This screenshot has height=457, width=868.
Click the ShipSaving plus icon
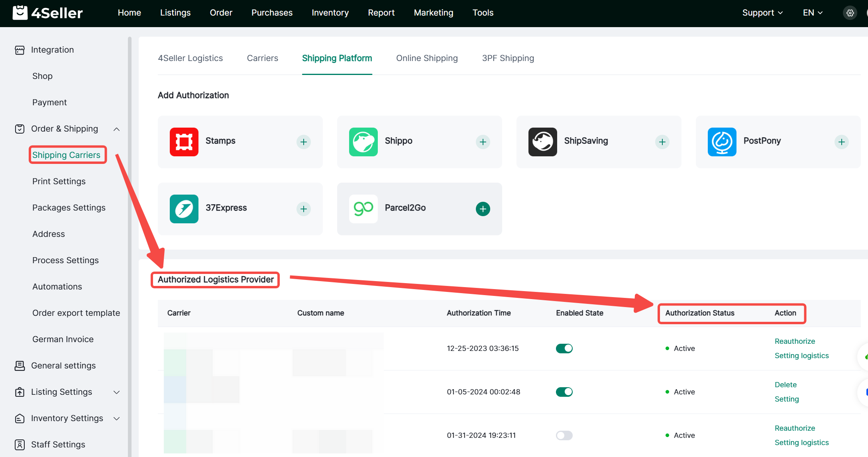coord(662,142)
